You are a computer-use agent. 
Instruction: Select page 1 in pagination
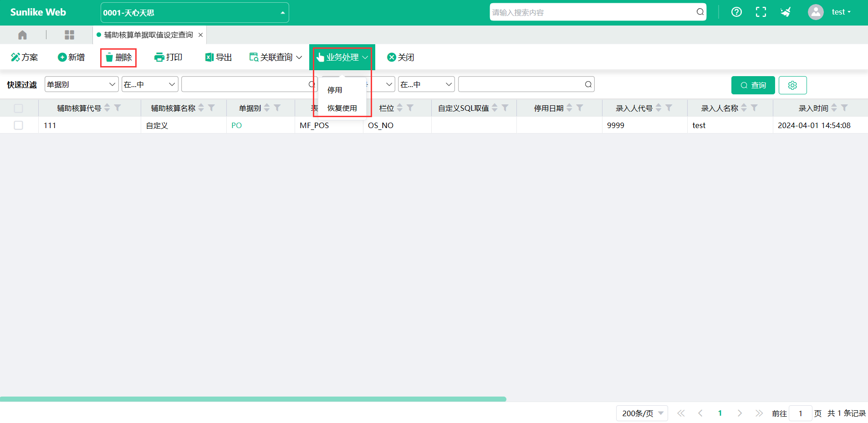[x=720, y=413]
